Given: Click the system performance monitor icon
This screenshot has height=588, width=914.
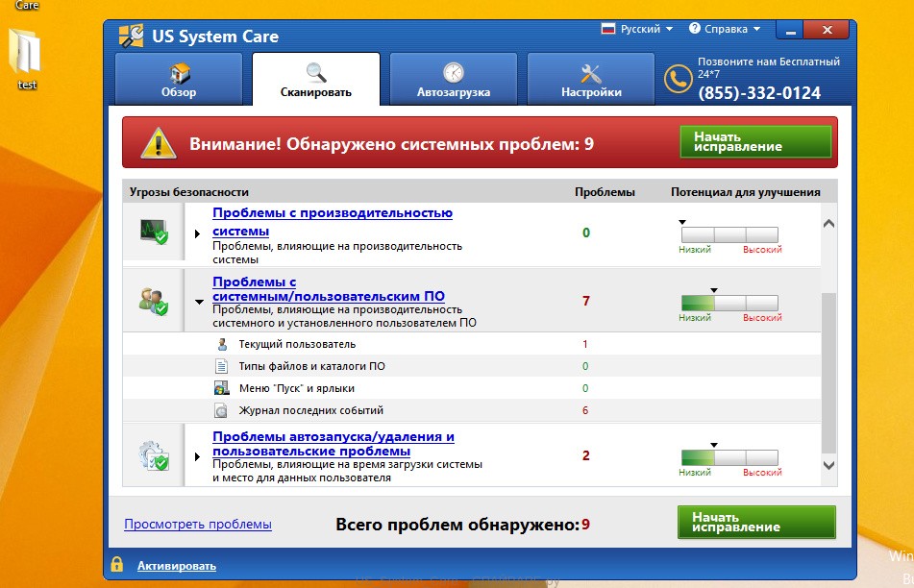Looking at the screenshot, I should point(154,232).
